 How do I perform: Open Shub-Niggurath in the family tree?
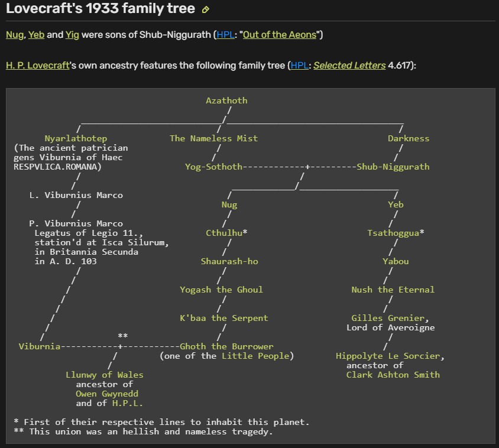pyautogui.click(x=393, y=167)
